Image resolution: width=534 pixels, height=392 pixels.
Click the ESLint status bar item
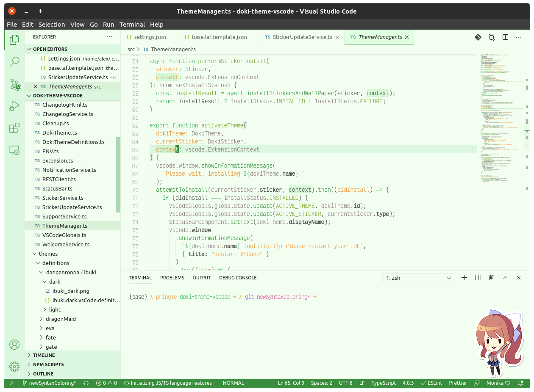point(431,383)
